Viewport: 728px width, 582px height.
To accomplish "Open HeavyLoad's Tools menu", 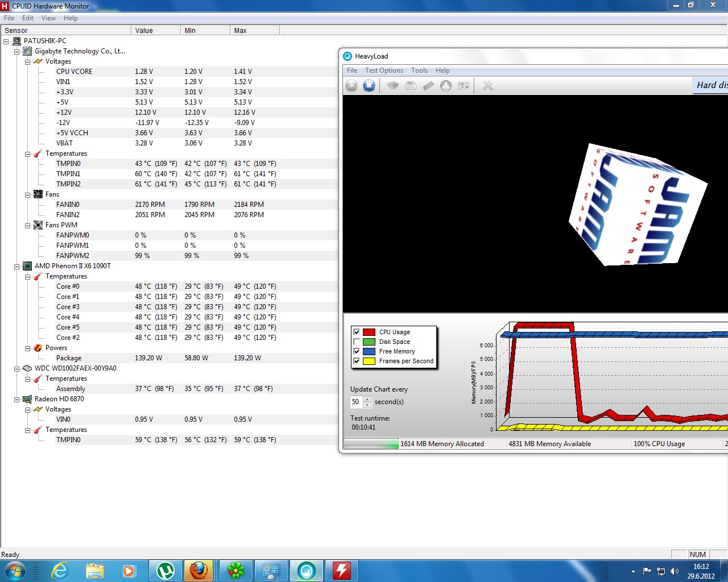I will tap(419, 70).
